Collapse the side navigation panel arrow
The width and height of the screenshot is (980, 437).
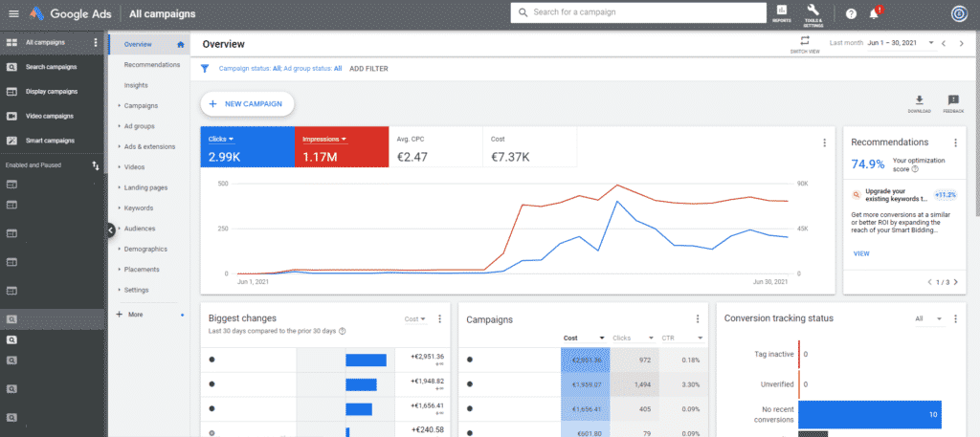(x=110, y=229)
